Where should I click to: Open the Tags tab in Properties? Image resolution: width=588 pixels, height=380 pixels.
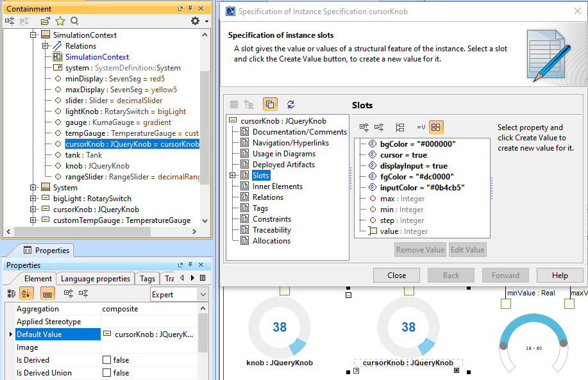(147, 279)
